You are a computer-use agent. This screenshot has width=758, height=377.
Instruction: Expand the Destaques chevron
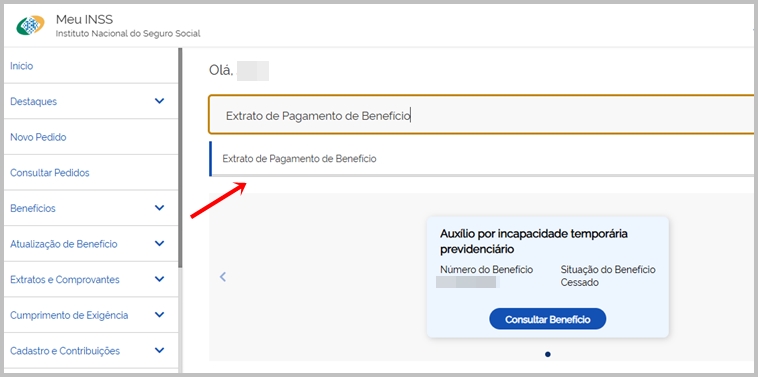159,101
